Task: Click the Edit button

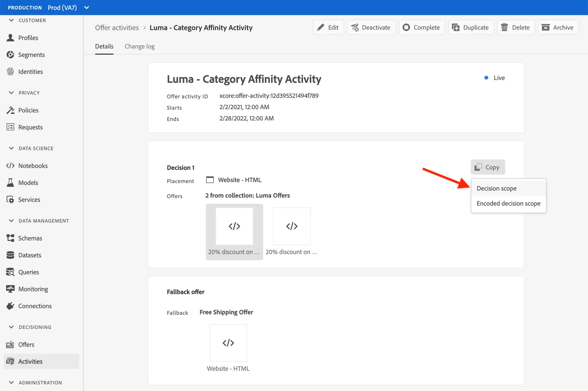Action: click(328, 28)
